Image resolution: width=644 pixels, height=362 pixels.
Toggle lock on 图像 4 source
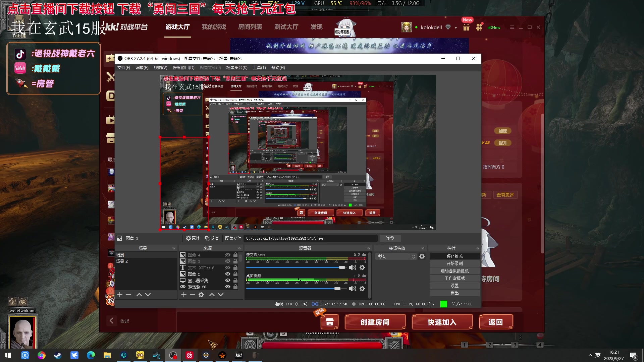click(x=235, y=255)
